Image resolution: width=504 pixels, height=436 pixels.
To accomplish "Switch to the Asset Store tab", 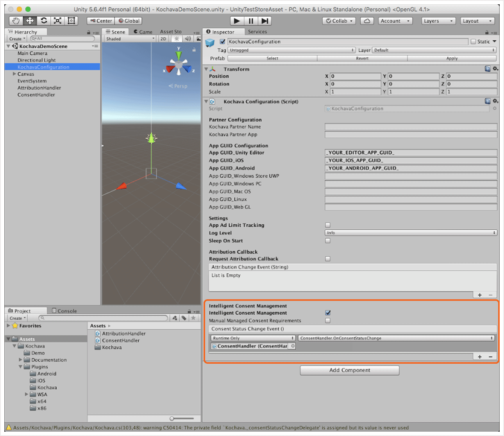I will coord(171,32).
